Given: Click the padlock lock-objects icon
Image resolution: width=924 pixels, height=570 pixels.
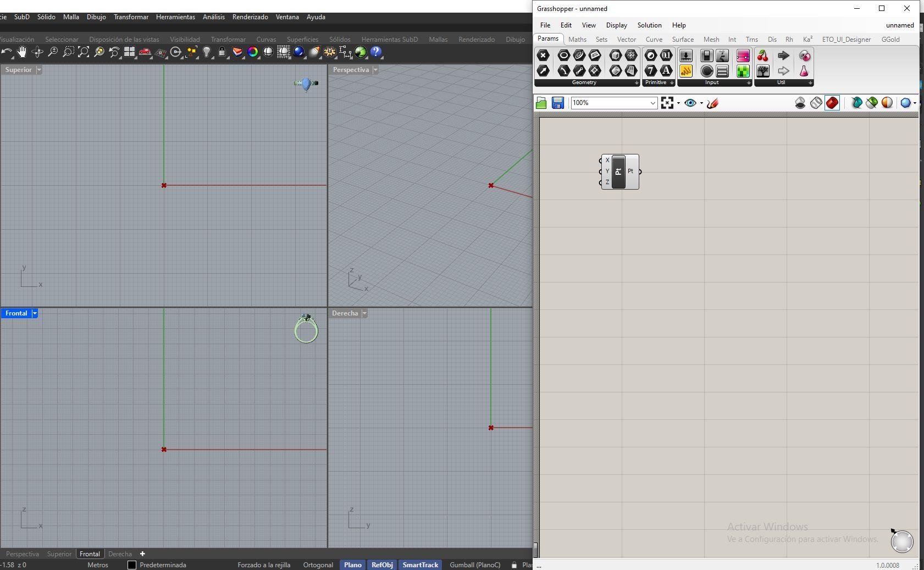Looking at the screenshot, I should (x=222, y=52).
